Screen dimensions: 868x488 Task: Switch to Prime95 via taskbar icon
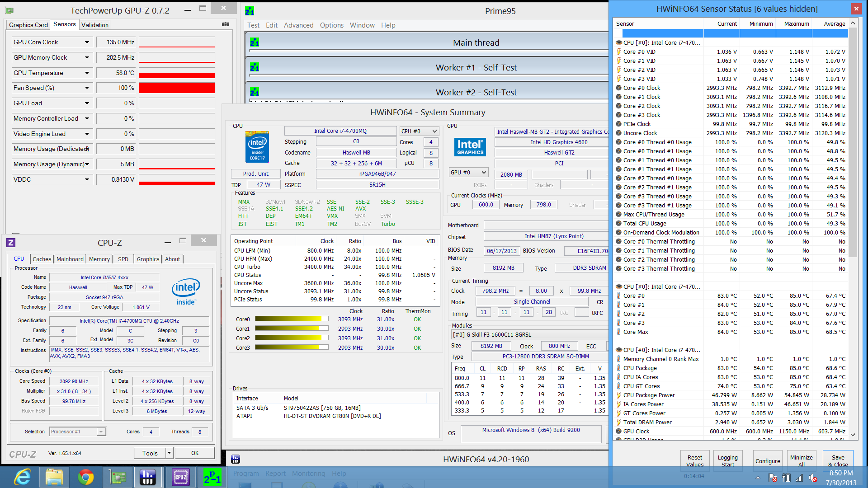tap(212, 477)
